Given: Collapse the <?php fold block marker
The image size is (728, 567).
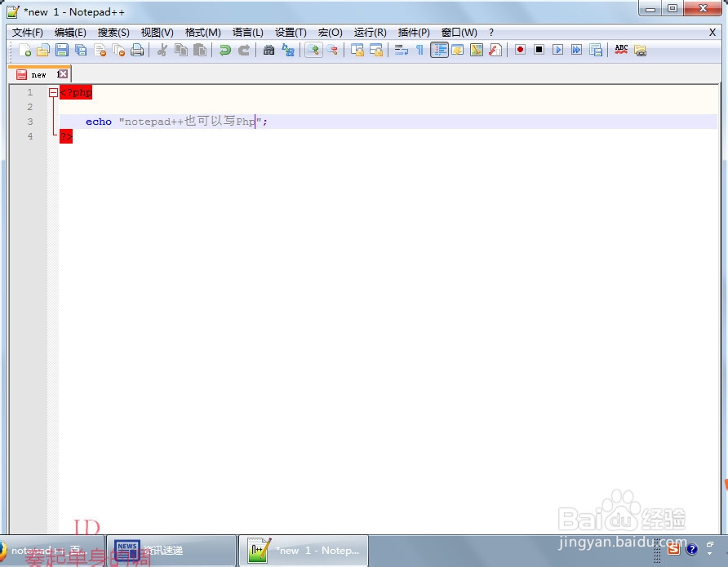Looking at the screenshot, I should click(x=53, y=93).
